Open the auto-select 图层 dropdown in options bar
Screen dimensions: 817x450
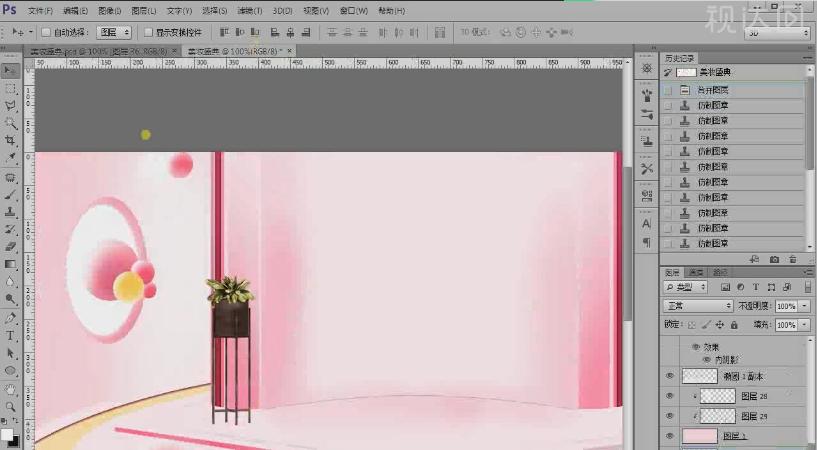pyautogui.click(x=114, y=32)
